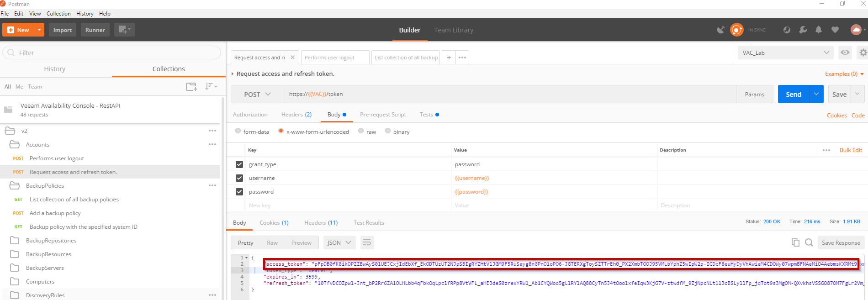The image size is (868, 300).
Task: Open the Bulk Edit link
Action: click(851, 150)
